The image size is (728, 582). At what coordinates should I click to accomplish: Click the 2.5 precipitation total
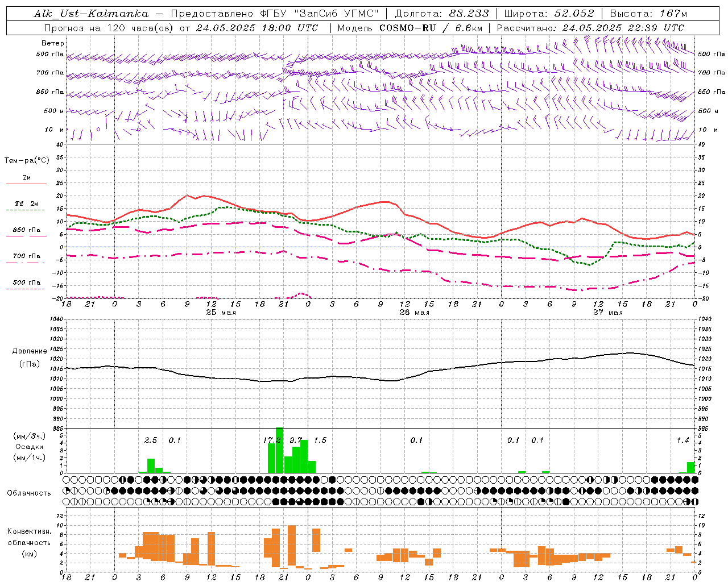pyautogui.click(x=150, y=440)
